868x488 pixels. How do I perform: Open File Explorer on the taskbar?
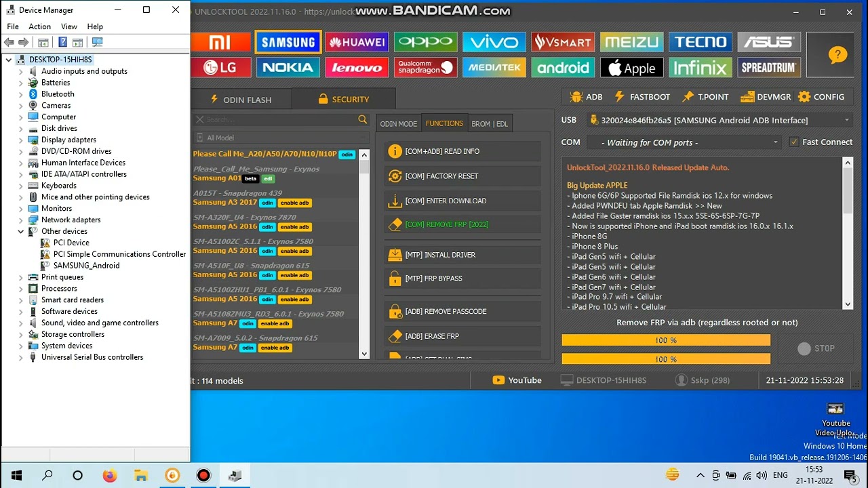coord(140,476)
